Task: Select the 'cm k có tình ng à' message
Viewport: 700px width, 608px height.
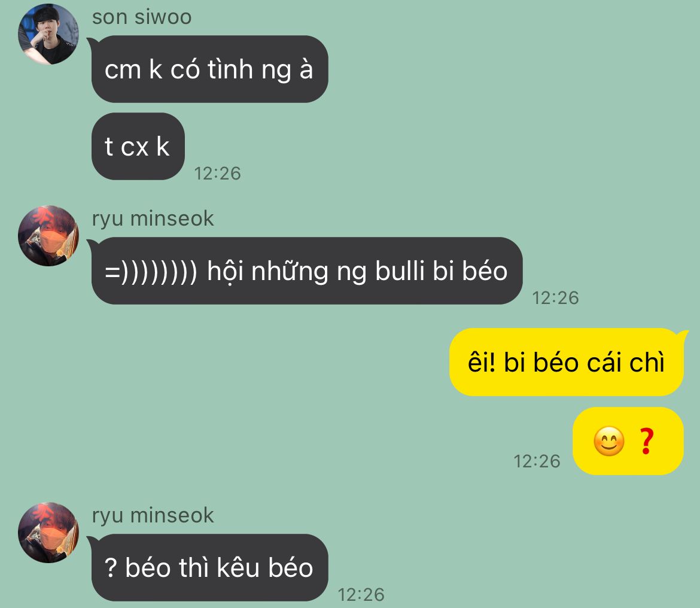Action: click(209, 69)
